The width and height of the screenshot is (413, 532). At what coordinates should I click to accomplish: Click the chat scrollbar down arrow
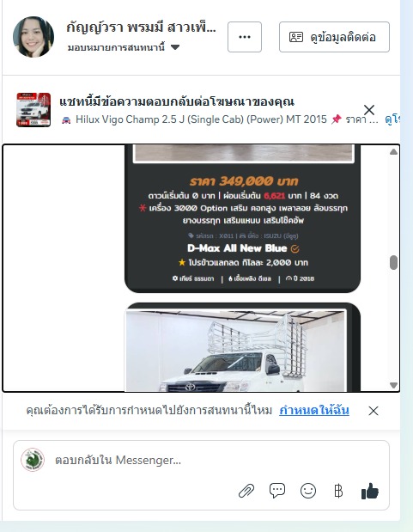(393, 385)
